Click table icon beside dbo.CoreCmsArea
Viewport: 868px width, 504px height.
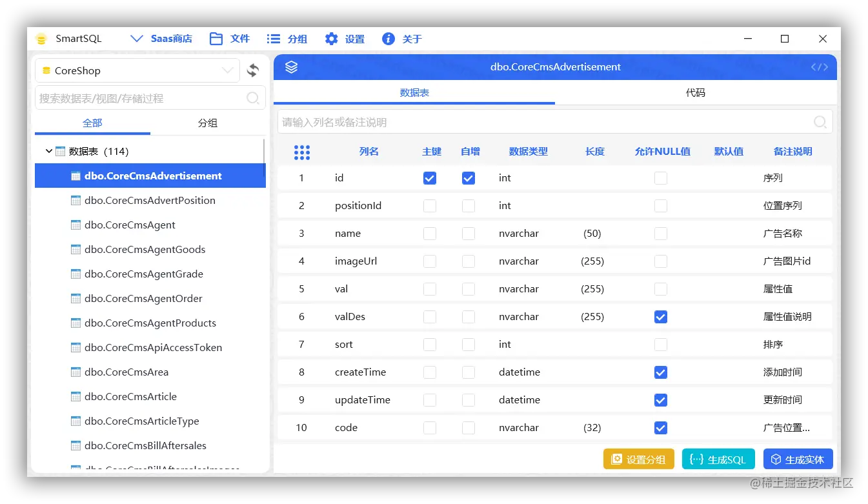76,372
